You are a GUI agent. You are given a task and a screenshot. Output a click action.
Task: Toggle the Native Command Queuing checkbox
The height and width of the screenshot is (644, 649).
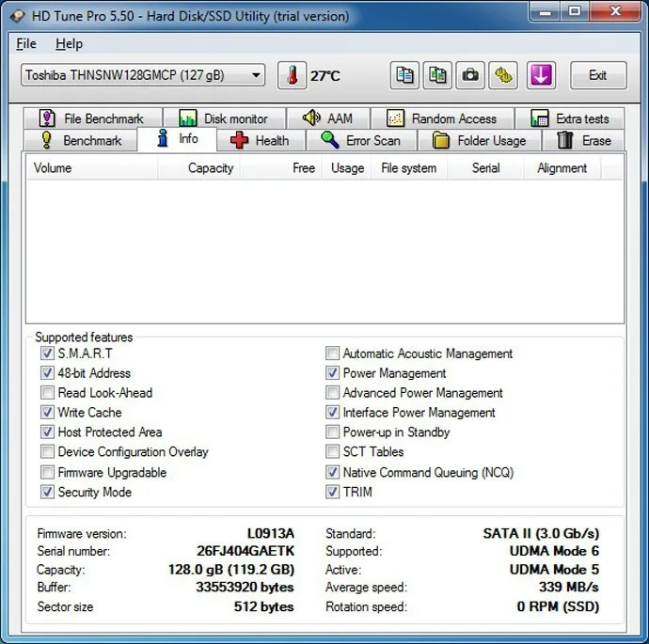(x=332, y=472)
